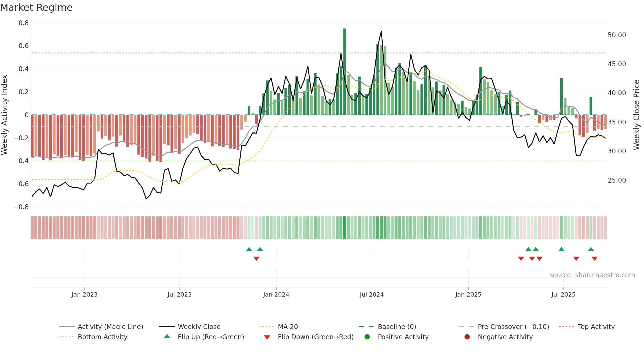The height and width of the screenshot is (362, 644).
Task: Click the Weekly Close Price axis title
Action: point(636,115)
